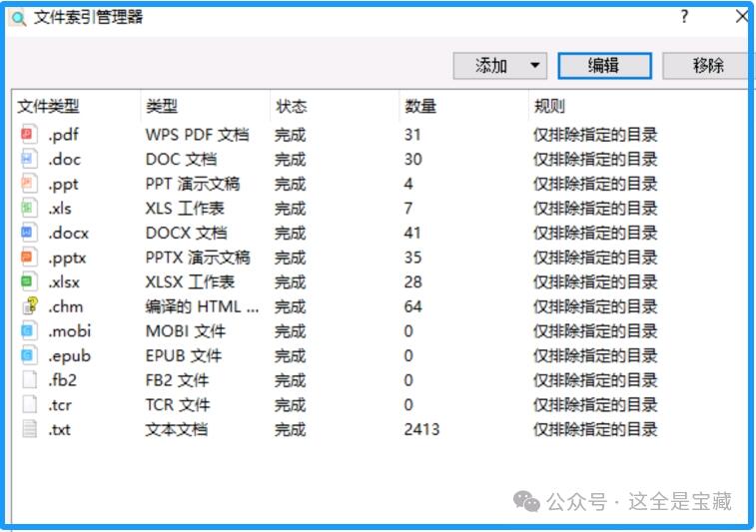Click the ? help button
756x532 pixels.
[684, 17]
